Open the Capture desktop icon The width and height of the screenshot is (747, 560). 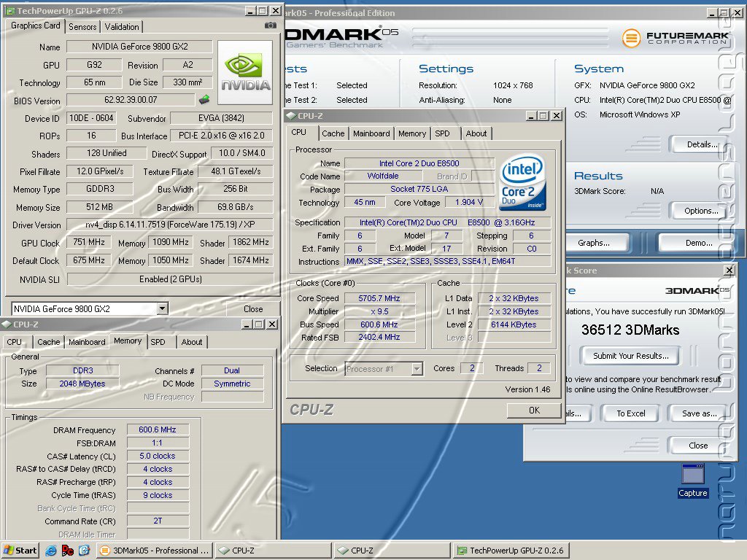click(x=693, y=481)
